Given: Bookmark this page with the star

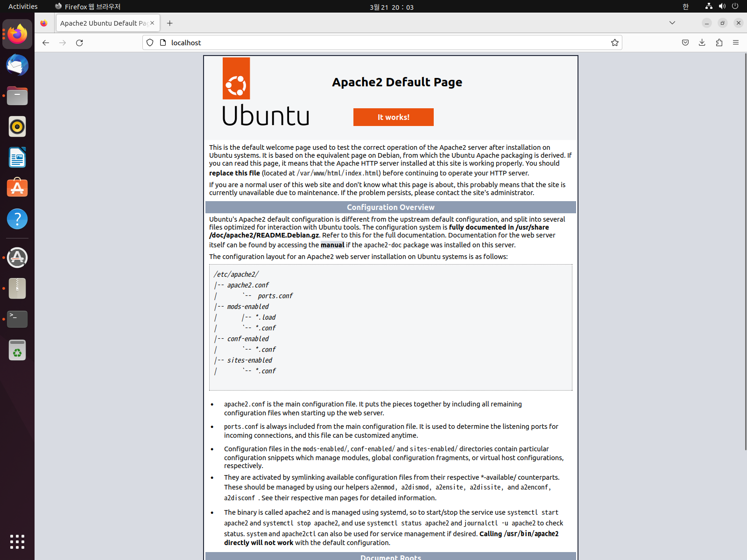Looking at the screenshot, I should 615,42.
